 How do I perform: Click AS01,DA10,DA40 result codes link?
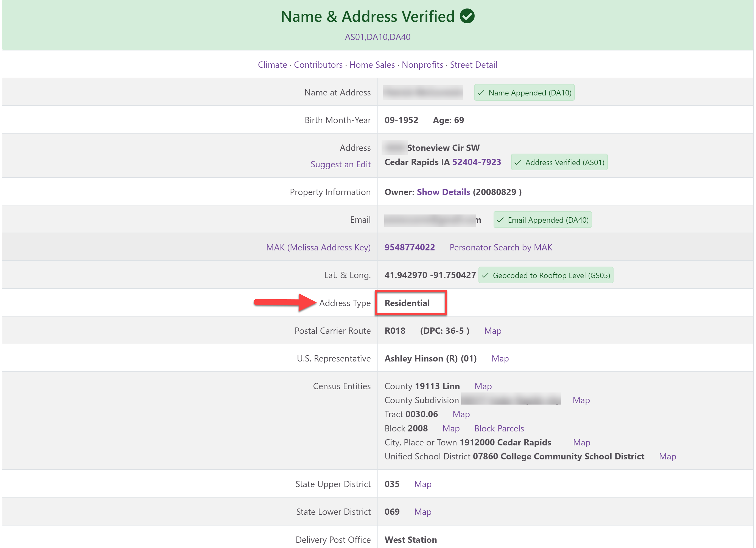pyautogui.click(x=377, y=37)
